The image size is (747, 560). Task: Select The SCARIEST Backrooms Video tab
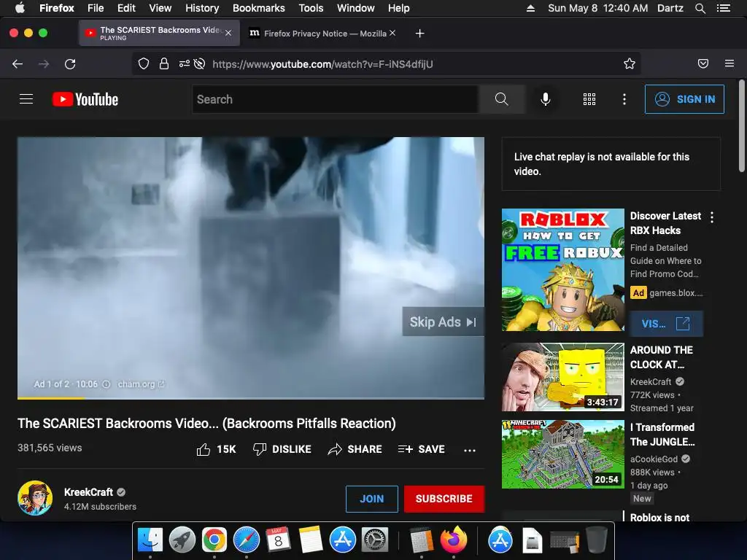click(158, 33)
